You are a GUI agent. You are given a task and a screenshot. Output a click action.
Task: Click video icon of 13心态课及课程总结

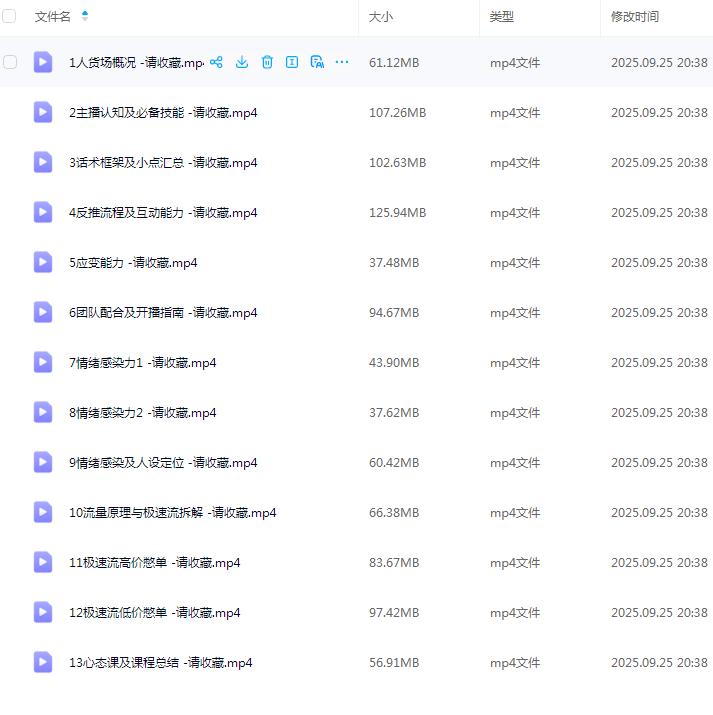tap(43, 662)
